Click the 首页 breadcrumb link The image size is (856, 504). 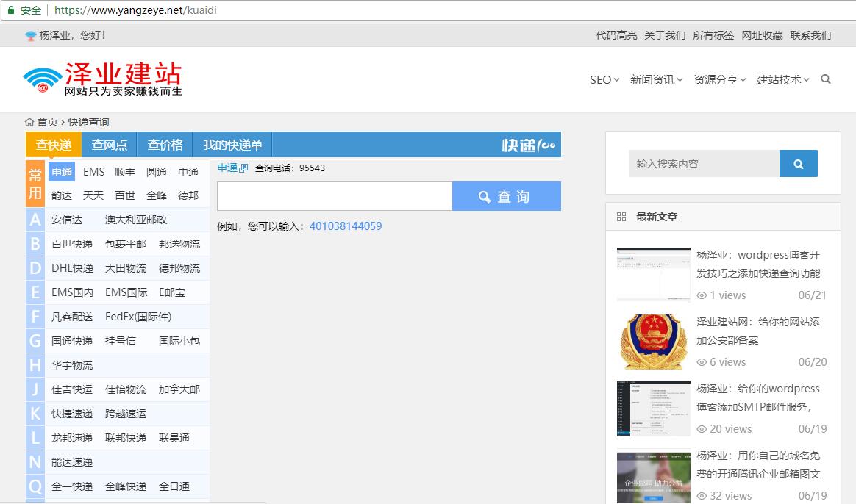tap(48, 122)
